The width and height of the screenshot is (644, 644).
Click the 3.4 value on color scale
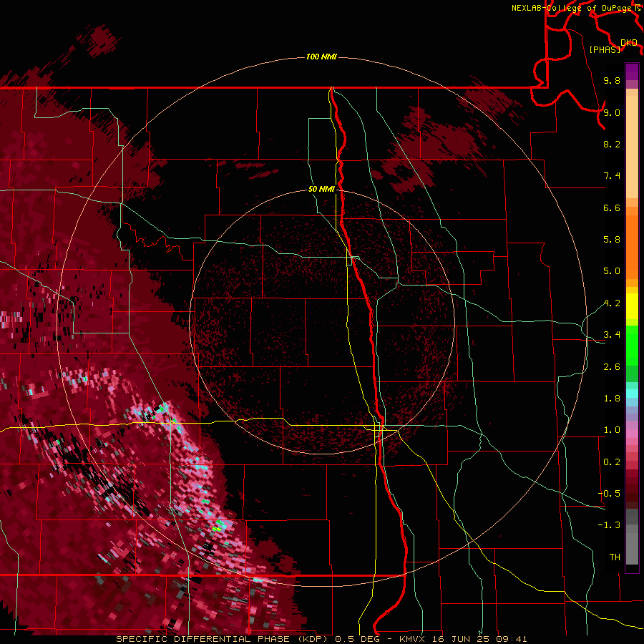[x=612, y=335]
